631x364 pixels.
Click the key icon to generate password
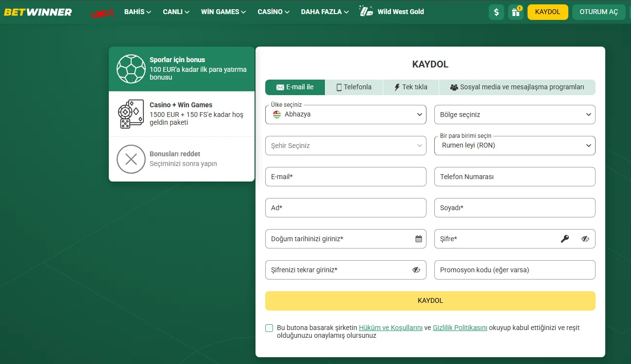pyautogui.click(x=564, y=239)
